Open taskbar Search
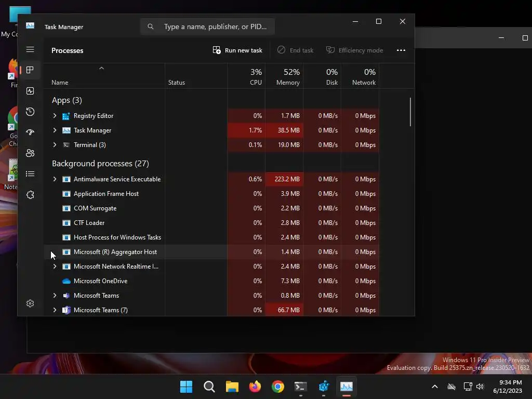This screenshot has height=399, width=532. [x=209, y=387]
